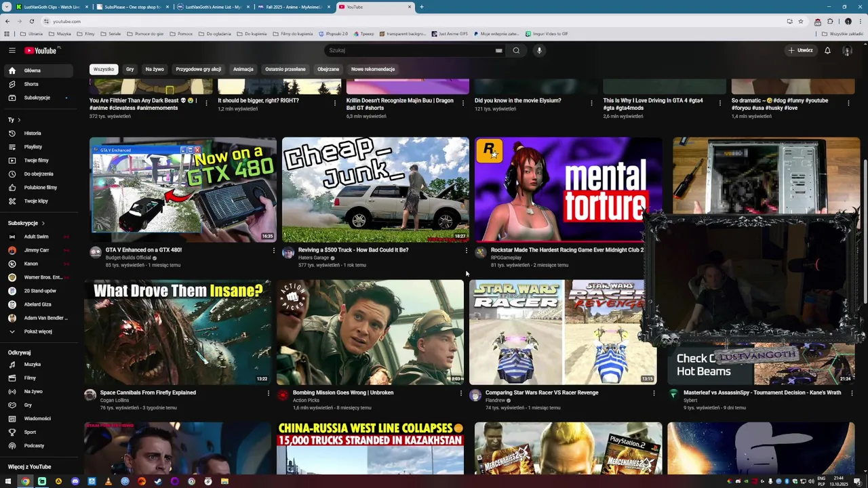The image size is (868, 488).
Task: Open options menu for GTA V Enhanced video
Action: click(274, 251)
